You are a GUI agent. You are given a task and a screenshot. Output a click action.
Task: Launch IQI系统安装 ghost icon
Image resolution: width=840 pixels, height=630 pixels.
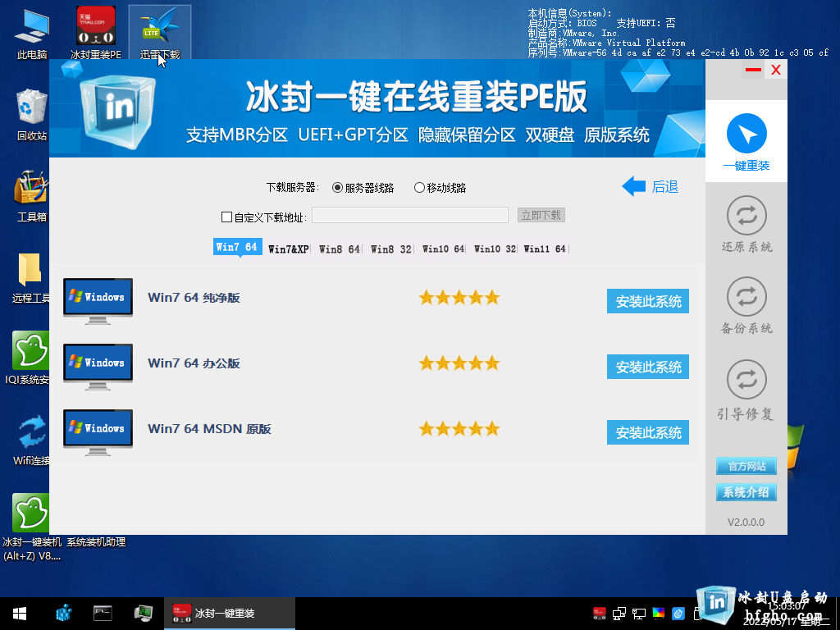30,358
